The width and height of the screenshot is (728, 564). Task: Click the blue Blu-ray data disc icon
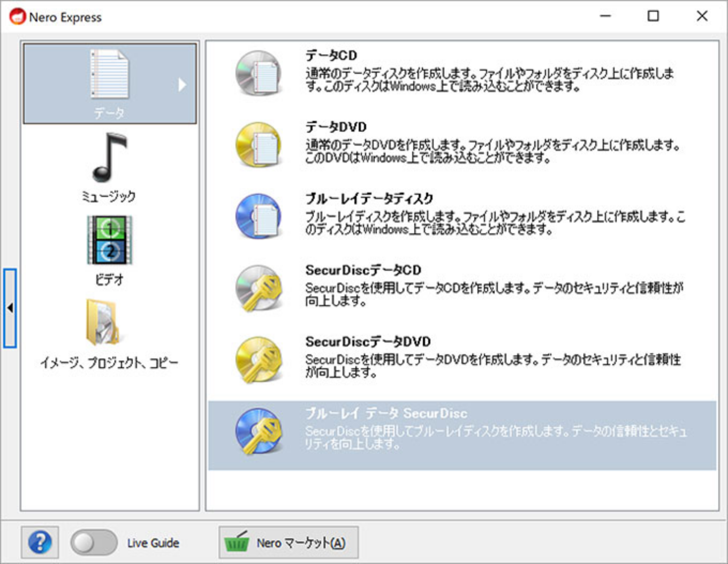click(x=259, y=216)
